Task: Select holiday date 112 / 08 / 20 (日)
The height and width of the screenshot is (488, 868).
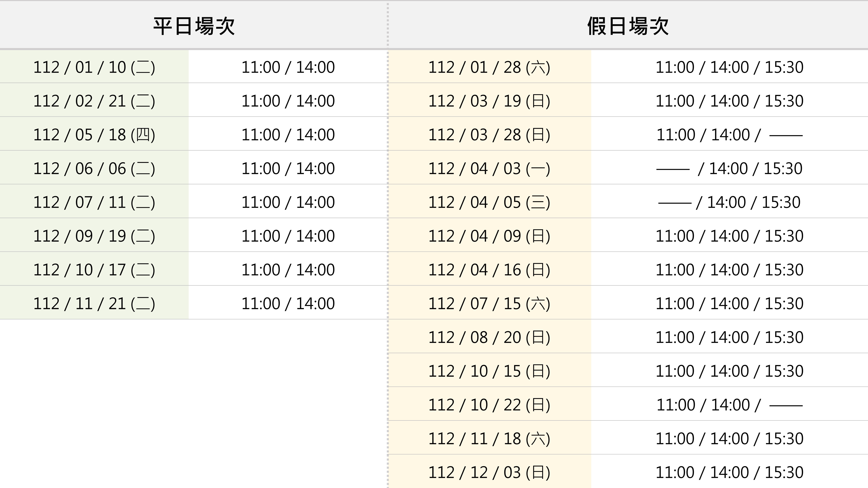Action: tap(489, 337)
